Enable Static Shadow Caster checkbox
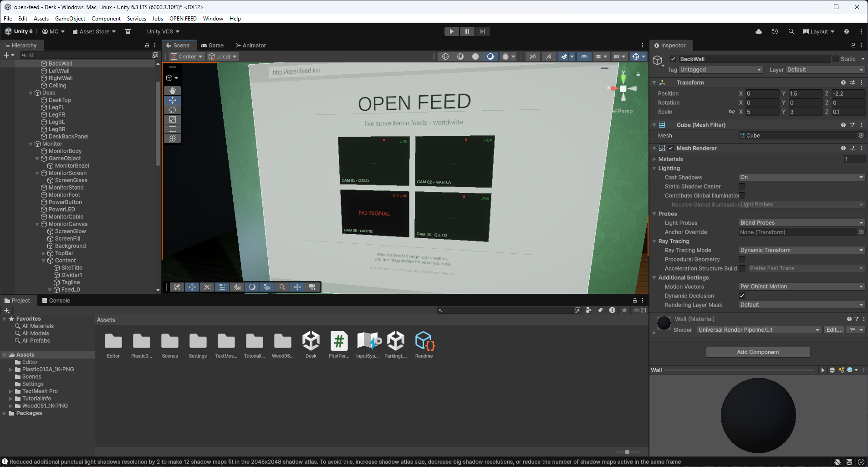This screenshot has width=868, height=467. 742,186
